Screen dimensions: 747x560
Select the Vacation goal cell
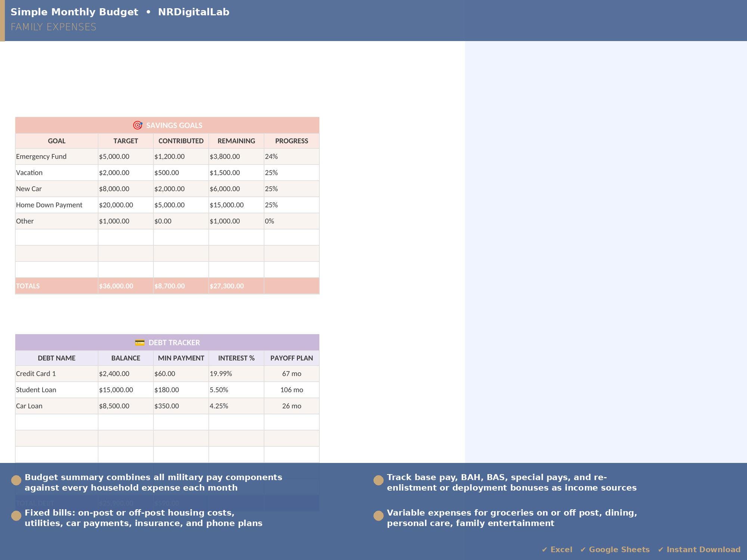57,172
